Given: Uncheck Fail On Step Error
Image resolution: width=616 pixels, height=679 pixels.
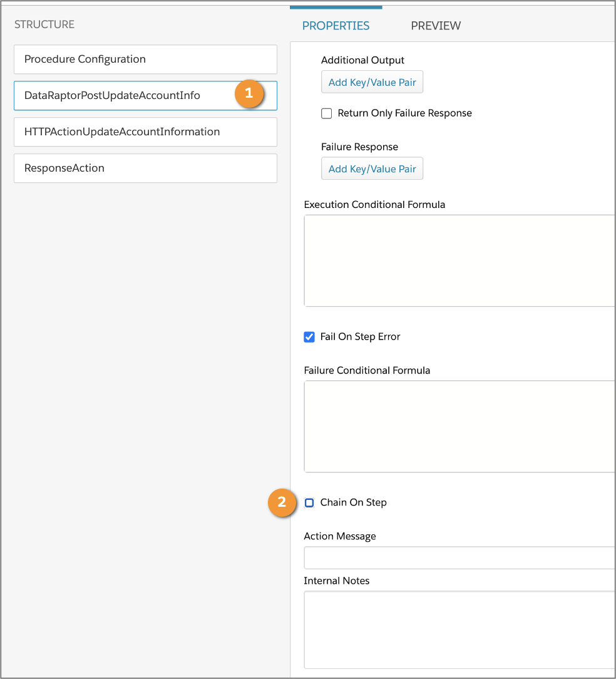Looking at the screenshot, I should [309, 337].
